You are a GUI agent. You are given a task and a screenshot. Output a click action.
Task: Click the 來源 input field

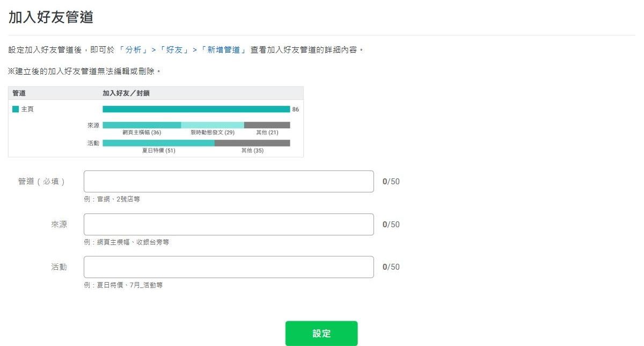pyautogui.click(x=229, y=225)
